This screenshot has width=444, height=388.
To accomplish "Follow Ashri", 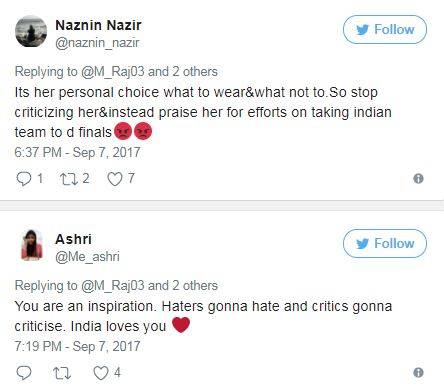I will (385, 244).
